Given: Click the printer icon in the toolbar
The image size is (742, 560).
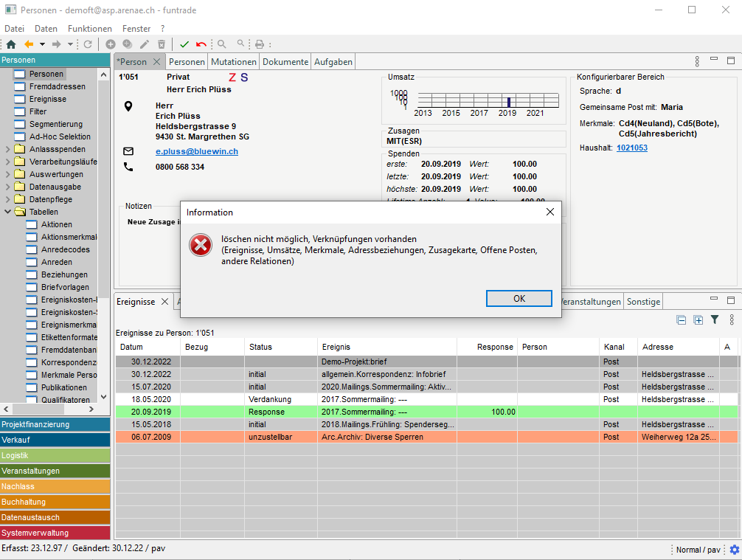Looking at the screenshot, I should (260, 44).
